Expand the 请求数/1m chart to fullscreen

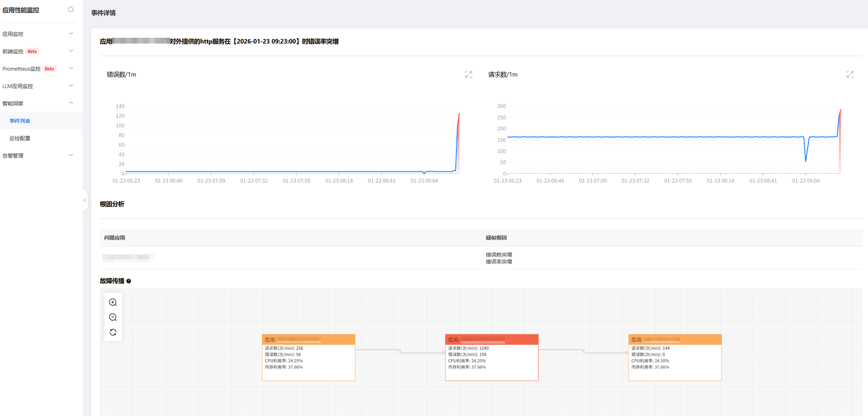point(850,74)
